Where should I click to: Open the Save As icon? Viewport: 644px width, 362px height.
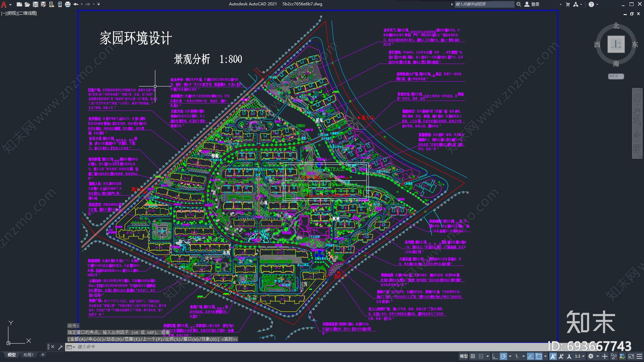43,4
